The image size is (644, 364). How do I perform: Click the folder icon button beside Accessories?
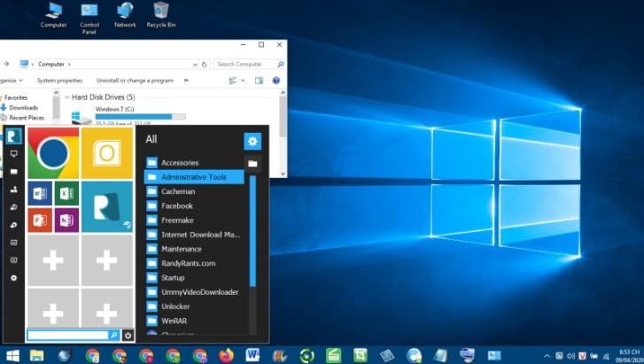(x=252, y=164)
